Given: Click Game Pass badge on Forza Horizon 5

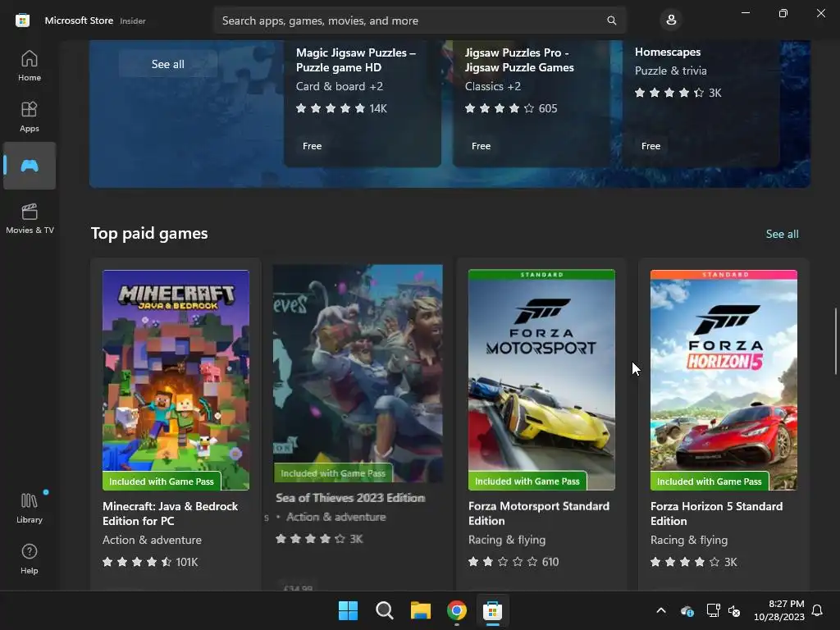Looking at the screenshot, I should [x=710, y=481].
